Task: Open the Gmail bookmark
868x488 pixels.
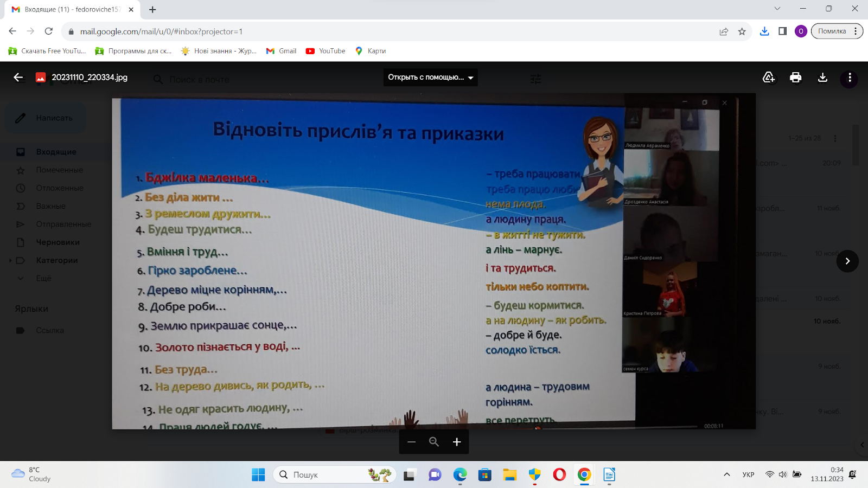Action: point(281,51)
